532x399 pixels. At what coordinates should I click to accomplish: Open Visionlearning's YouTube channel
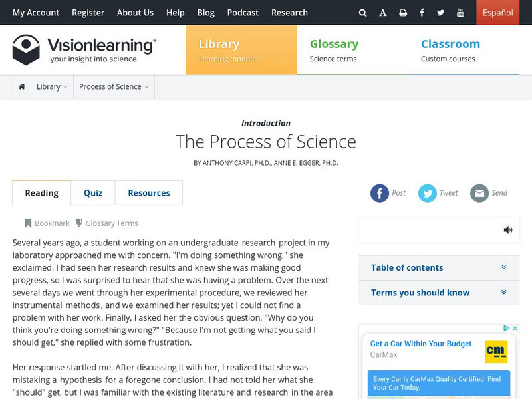tap(460, 12)
